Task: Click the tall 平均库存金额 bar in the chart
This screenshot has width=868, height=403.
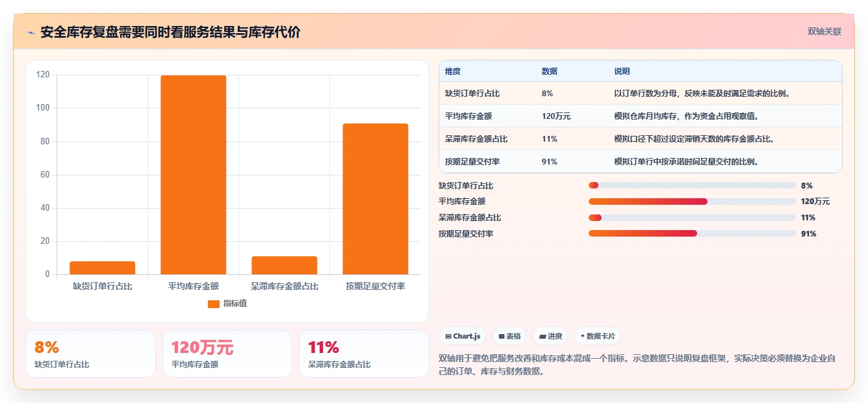Action: 194,175
